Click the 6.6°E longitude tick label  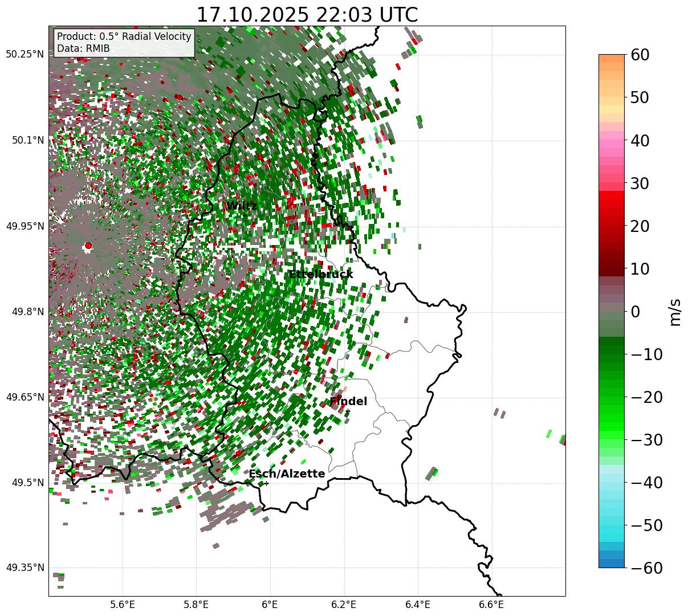click(491, 605)
